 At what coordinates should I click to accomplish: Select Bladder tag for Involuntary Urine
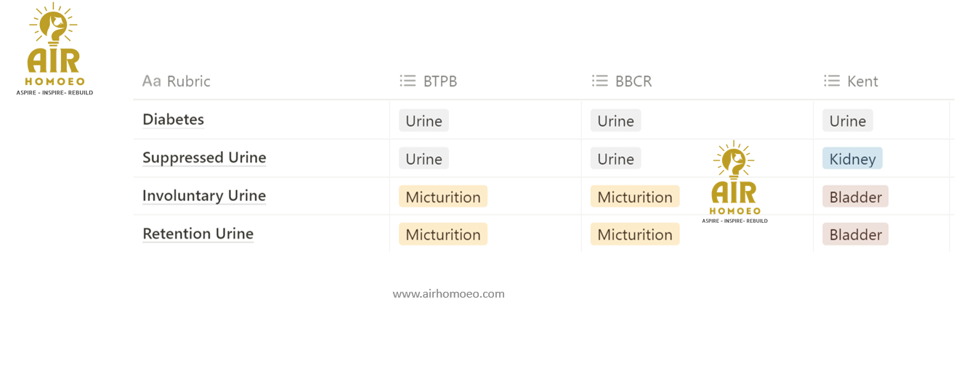pos(855,197)
